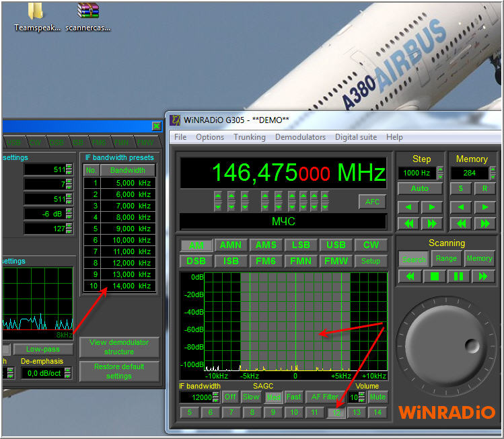
Task: Adjust the De-emphasis 0,0 dB/oct spinner
Action: pyautogui.click(x=68, y=373)
